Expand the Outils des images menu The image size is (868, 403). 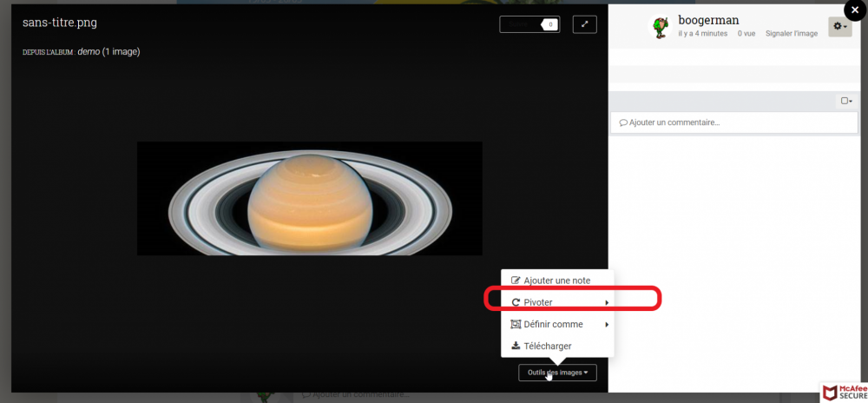tap(557, 373)
